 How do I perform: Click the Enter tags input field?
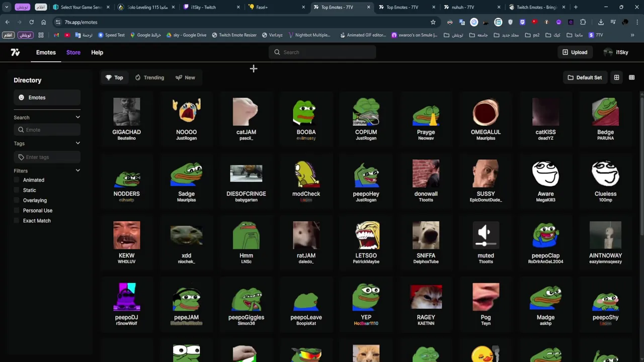click(x=47, y=157)
